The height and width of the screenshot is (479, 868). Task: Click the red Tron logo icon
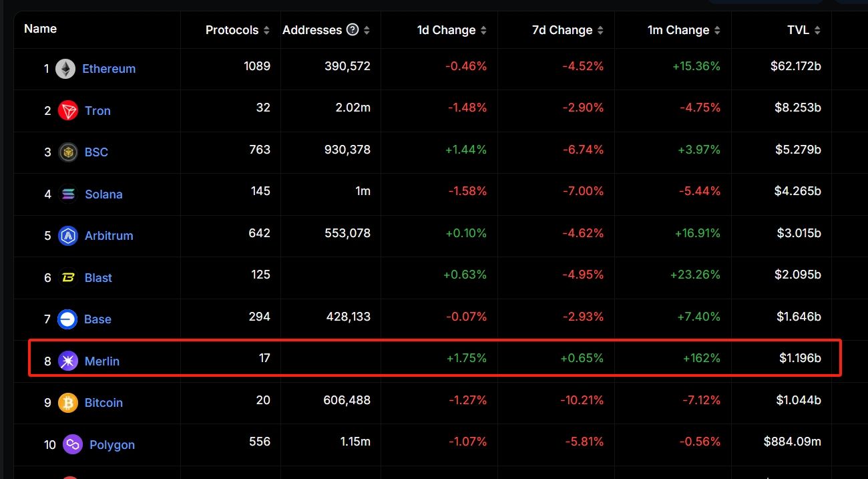pyautogui.click(x=68, y=111)
